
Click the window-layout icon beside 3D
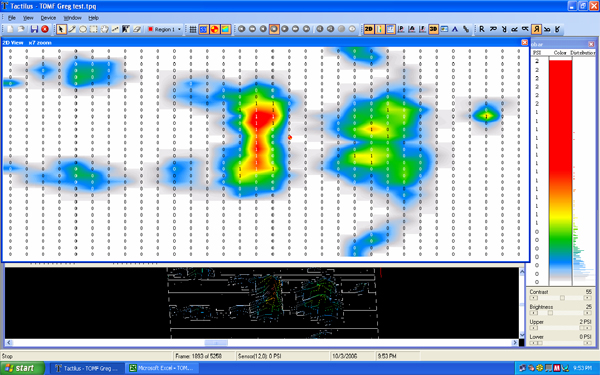(x=444, y=29)
